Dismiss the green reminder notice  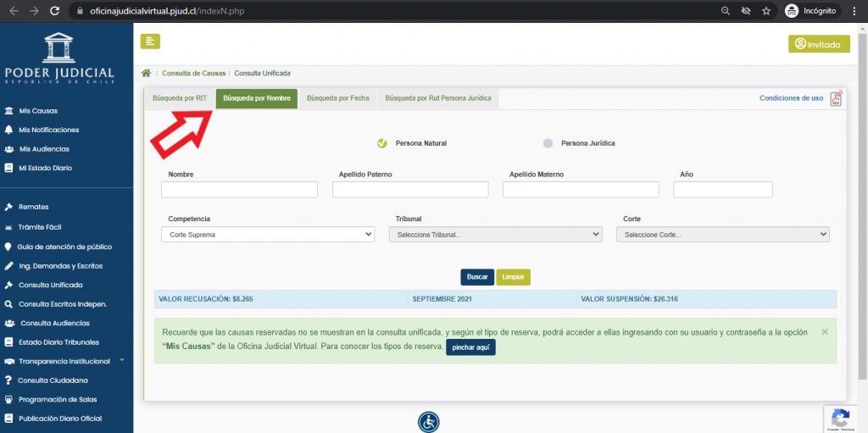(825, 331)
